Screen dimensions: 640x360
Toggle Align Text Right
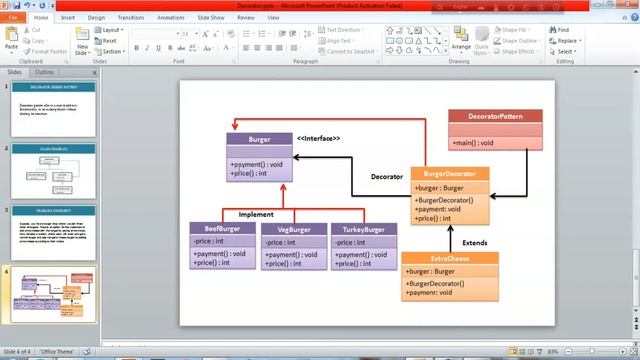(268, 48)
